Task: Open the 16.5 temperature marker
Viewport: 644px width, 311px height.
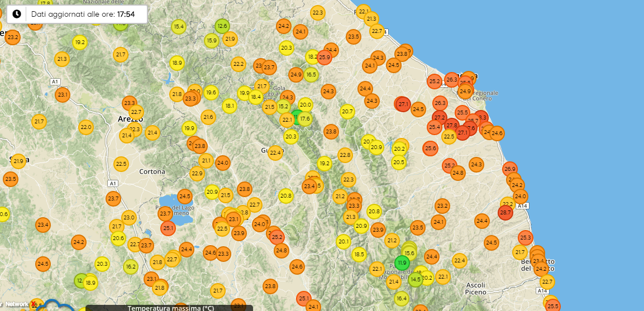Action: [x=311, y=74]
